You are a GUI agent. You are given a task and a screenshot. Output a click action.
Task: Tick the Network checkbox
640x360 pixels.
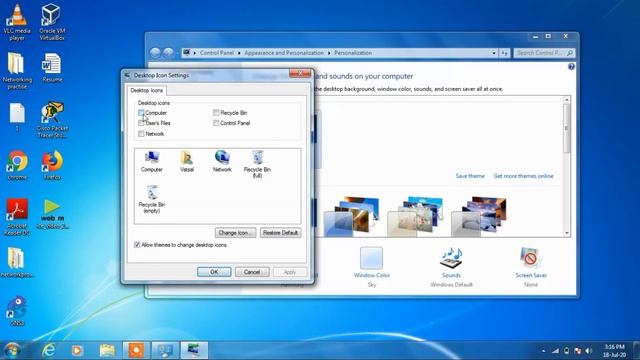pyautogui.click(x=141, y=133)
